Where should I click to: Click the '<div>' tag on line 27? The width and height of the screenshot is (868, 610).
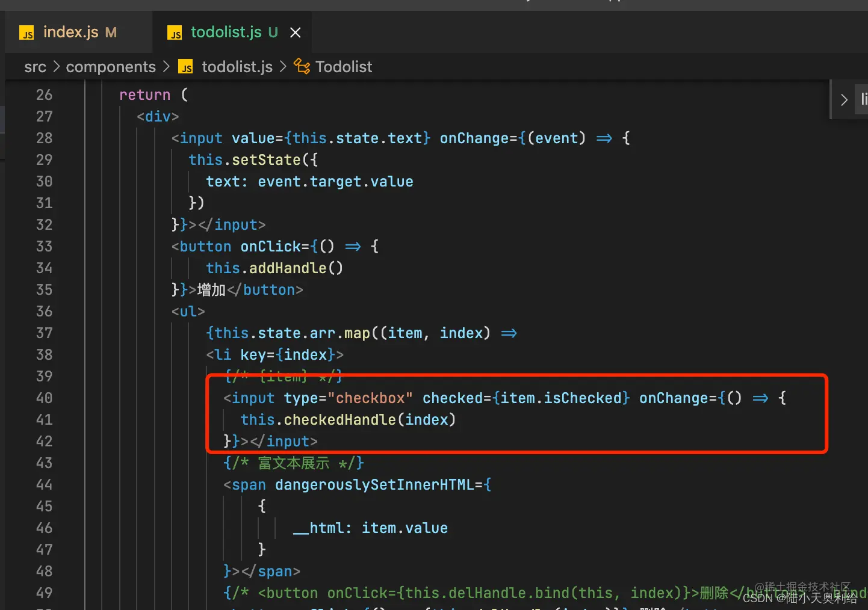click(x=158, y=117)
